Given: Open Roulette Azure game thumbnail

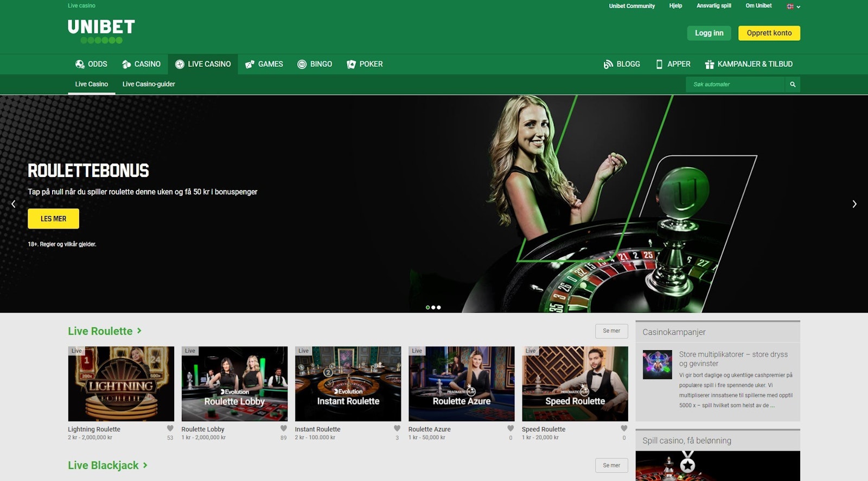Looking at the screenshot, I should coord(462,384).
